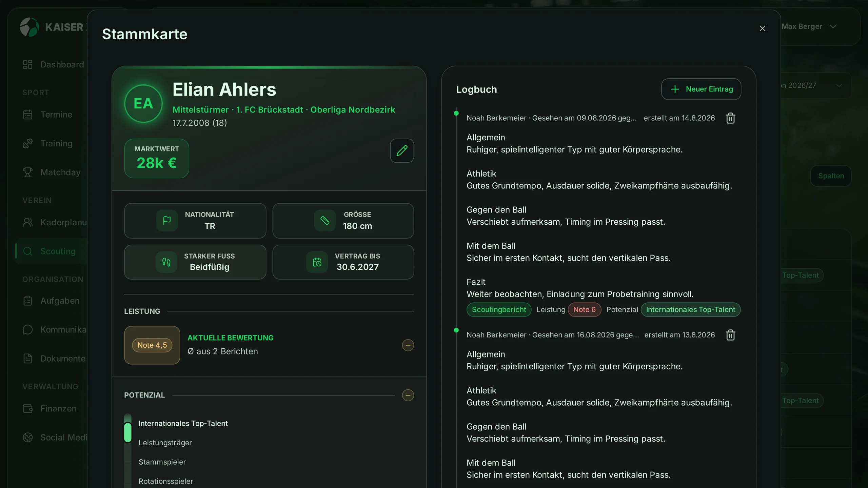Select Leistungsträger on the potential scale
The image size is (868, 488).
coord(165,443)
